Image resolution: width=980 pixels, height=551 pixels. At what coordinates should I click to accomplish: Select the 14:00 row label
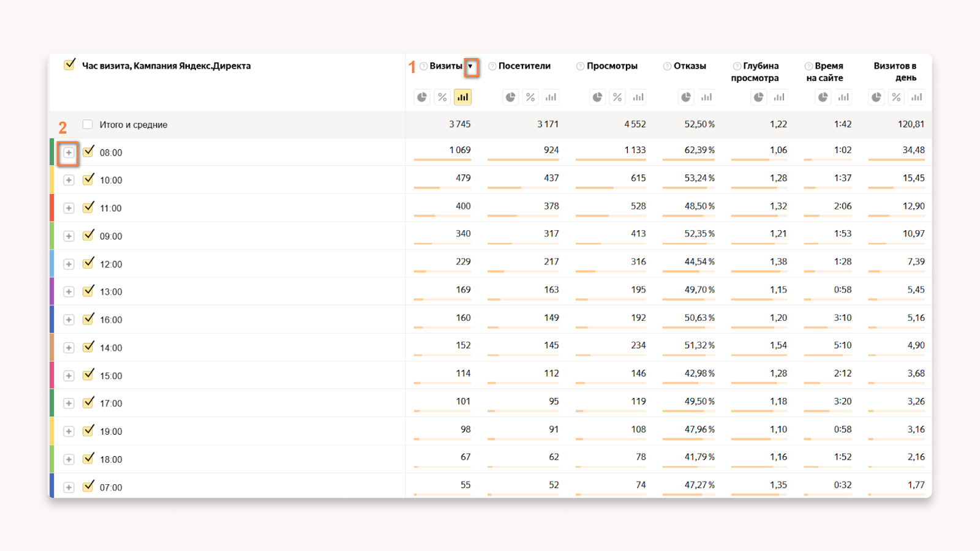pos(111,348)
